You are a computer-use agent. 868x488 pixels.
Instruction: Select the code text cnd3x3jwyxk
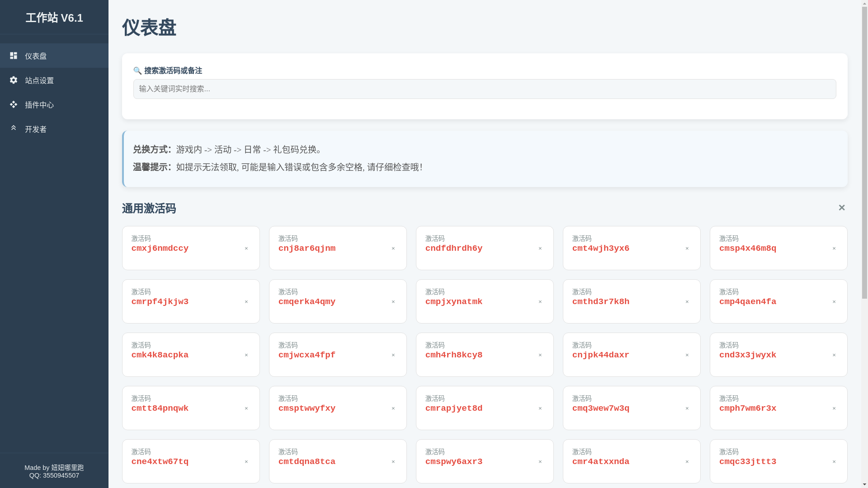pyautogui.click(x=748, y=355)
